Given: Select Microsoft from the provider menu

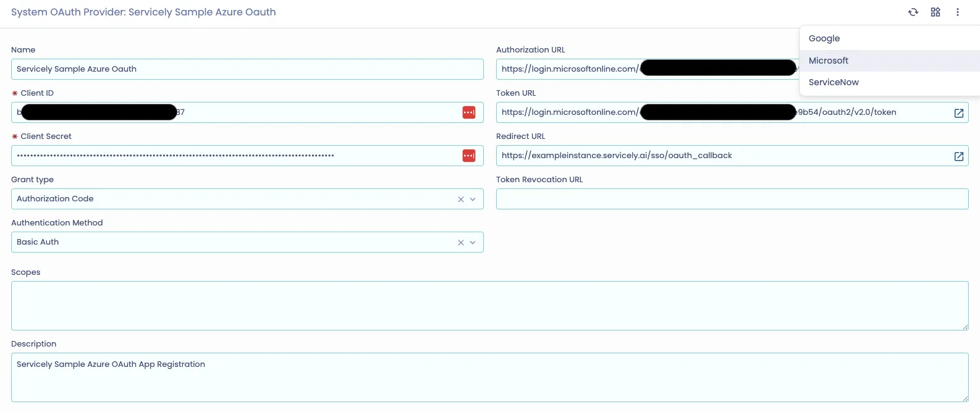Looking at the screenshot, I should [x=890, y=61].
